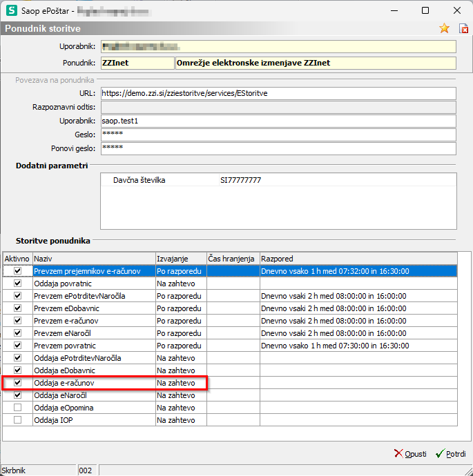The height and width of the screenshot is (476, 473).
Task: Click Razpored cell Dnevno vsako 1 h med 07:32:00
Action: [x=358, y=271]
